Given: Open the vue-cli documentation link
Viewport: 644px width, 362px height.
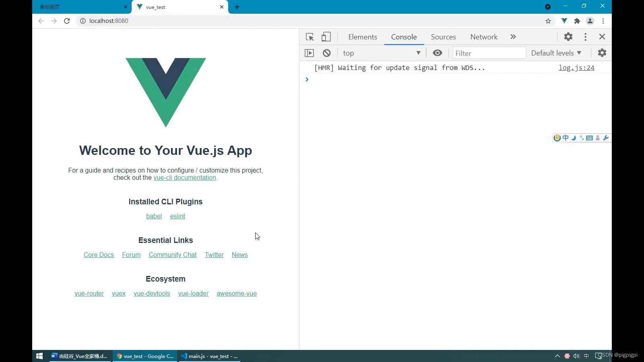Looking at the screenshot, I should [x=185, y=178].
